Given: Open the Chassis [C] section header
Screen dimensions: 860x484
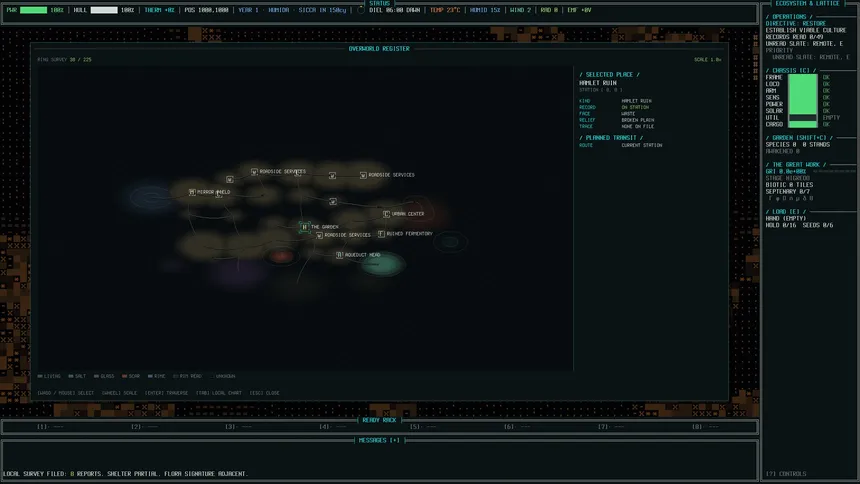Looking at the screenshot, I should pyautogui.click(x=791, y=71).
